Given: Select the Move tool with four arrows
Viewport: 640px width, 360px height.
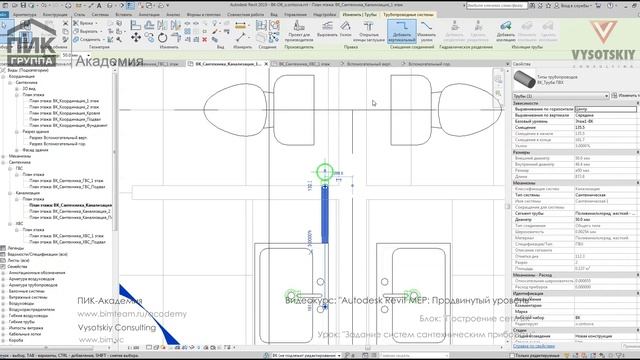Looking at the screenshot, I should coord(136,38).
